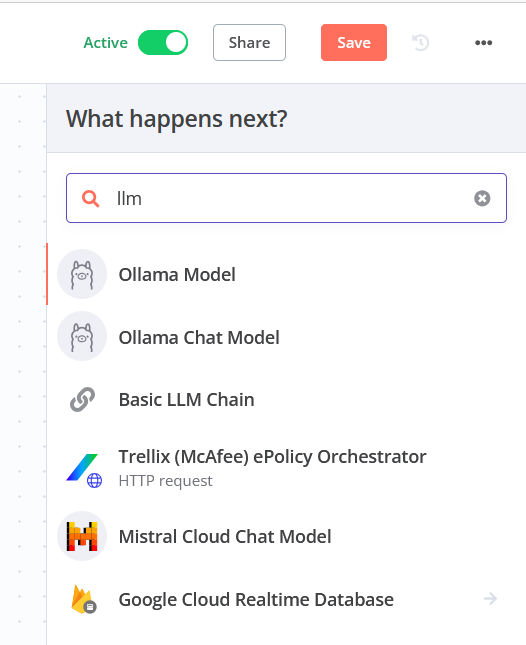Select Ollama Chat Model entry
Image resolution: width=526 pixels, height=645 pixels.
pyautogui.click(x=286, y=337)
